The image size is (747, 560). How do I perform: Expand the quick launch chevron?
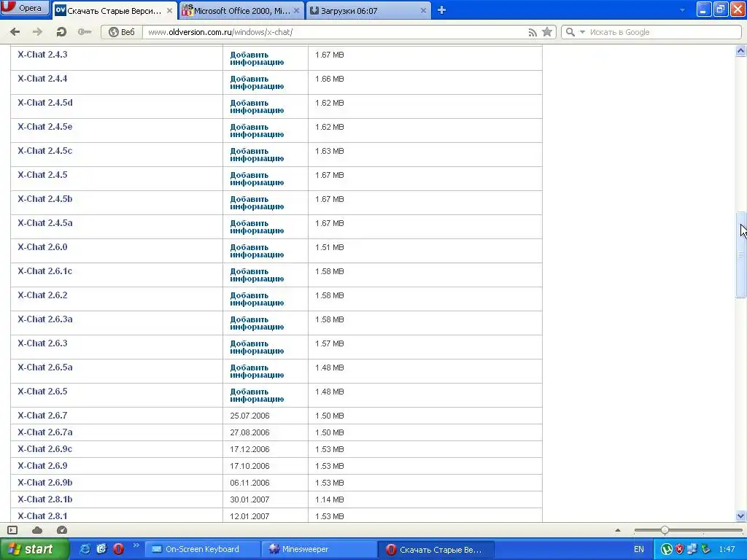[x=136, y=545]
